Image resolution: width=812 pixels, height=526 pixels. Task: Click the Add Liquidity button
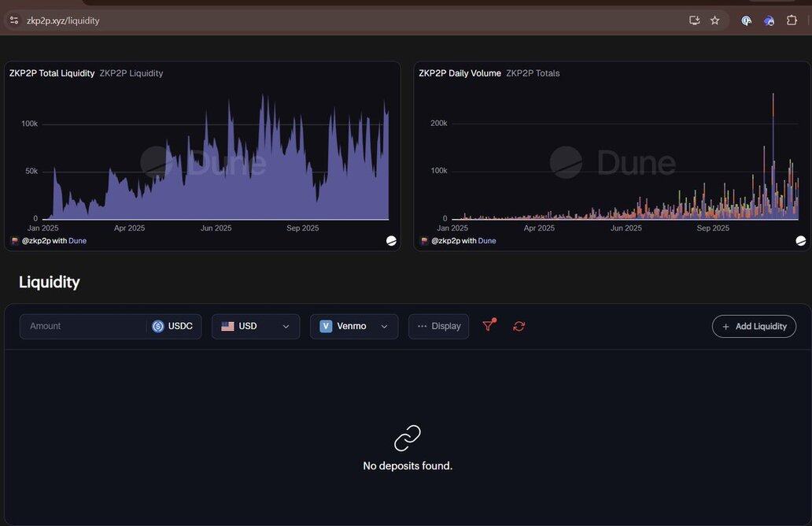[754, 326]
